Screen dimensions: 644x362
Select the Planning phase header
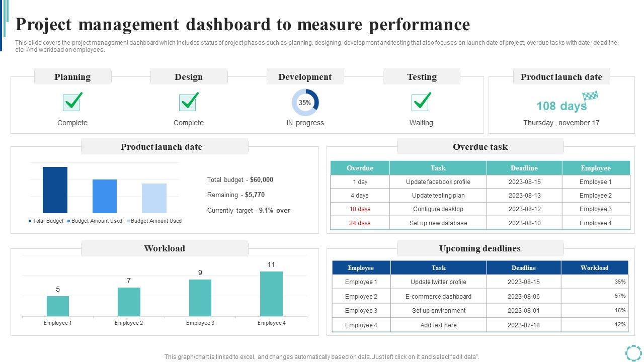[72, 77]
